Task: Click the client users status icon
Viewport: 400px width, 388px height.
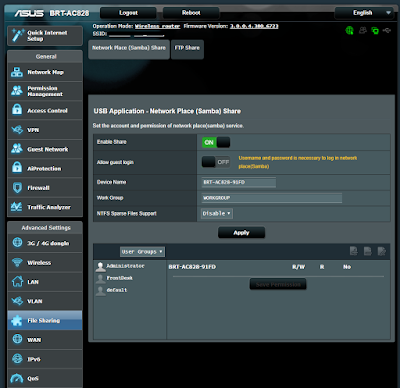Action: tap(363, 31)
